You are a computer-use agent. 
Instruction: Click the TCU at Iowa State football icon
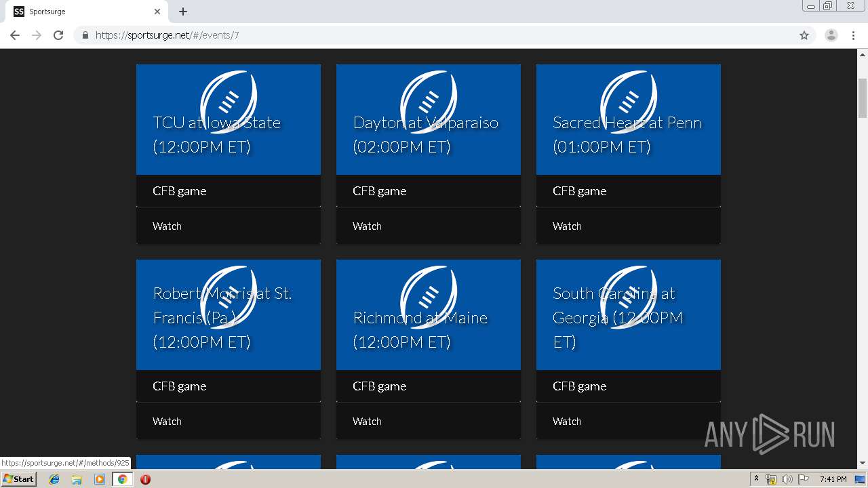[229, 102]
